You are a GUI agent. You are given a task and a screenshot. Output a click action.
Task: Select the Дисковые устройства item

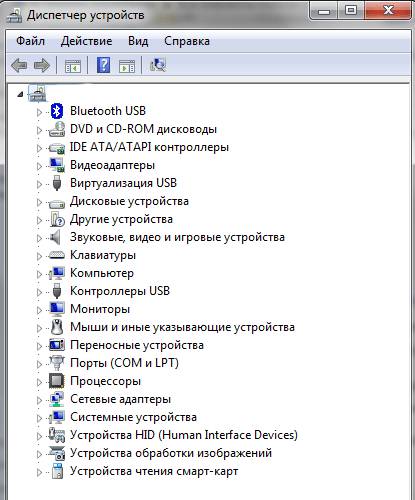click(129, 201)
